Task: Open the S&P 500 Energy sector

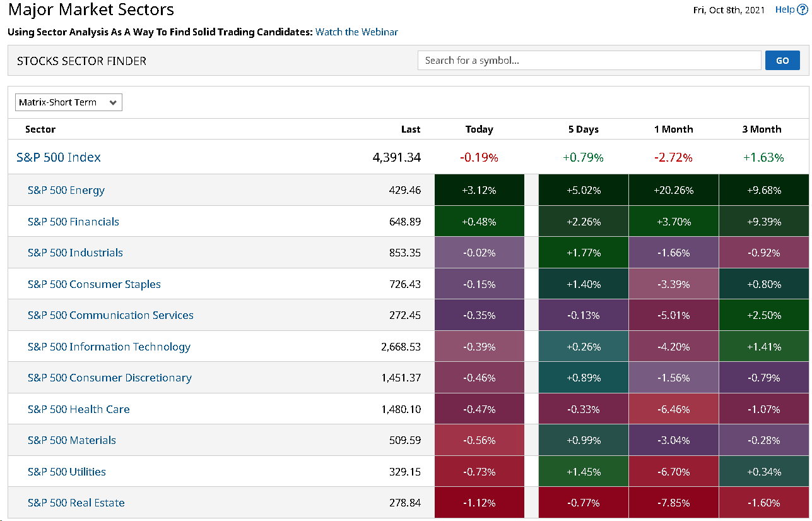Action: tap(66, 190)
